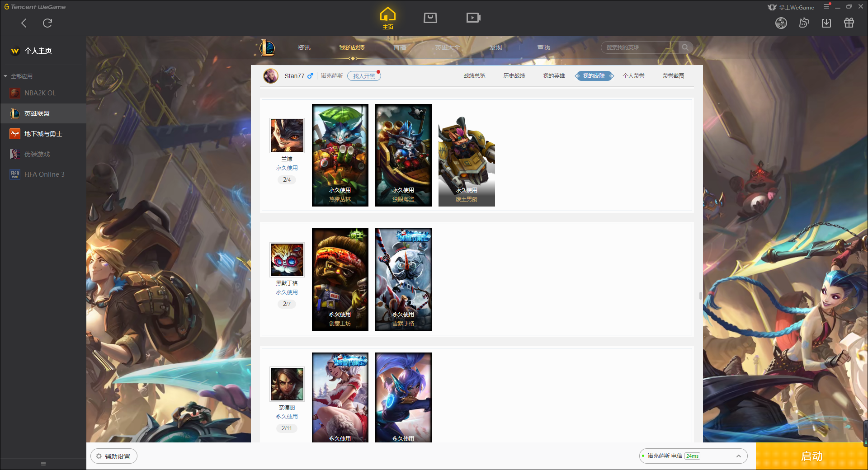Open the 查找 tab
868x470 pixels.
tap(543, 47)
